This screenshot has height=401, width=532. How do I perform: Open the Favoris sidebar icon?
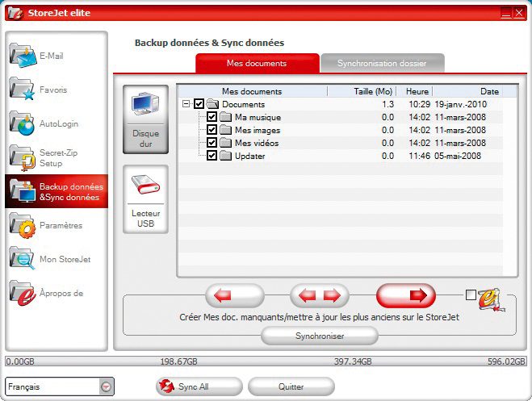(23, 90)
